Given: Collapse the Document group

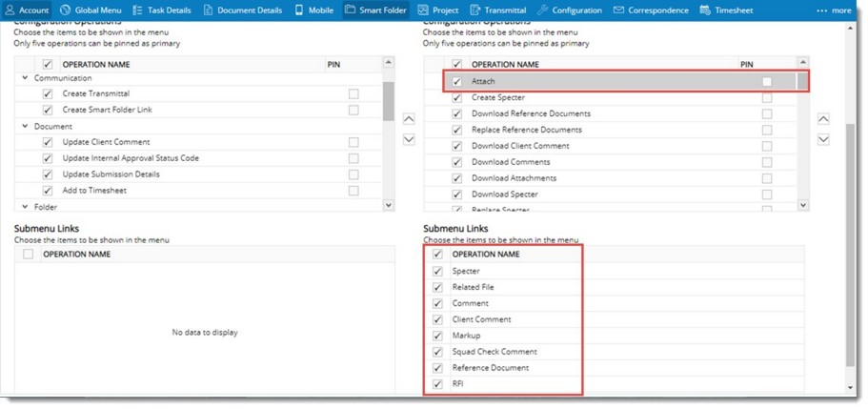Looking at the screenshot, I should 25,126.
